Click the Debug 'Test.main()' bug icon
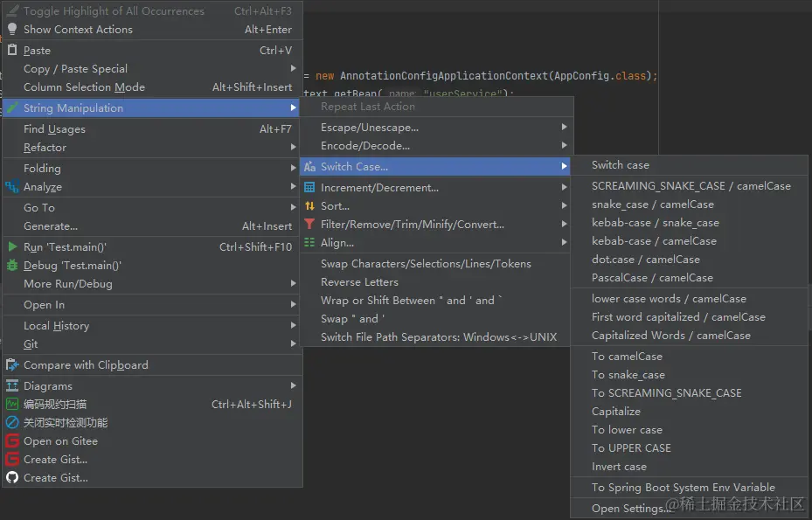This screenshot has width=812, height=520. tap(12, 266)
